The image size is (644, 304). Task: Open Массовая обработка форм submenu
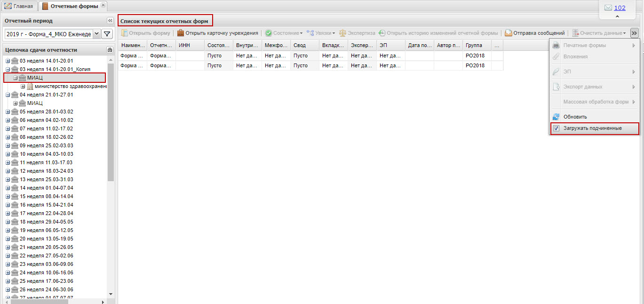click(594, 102)
